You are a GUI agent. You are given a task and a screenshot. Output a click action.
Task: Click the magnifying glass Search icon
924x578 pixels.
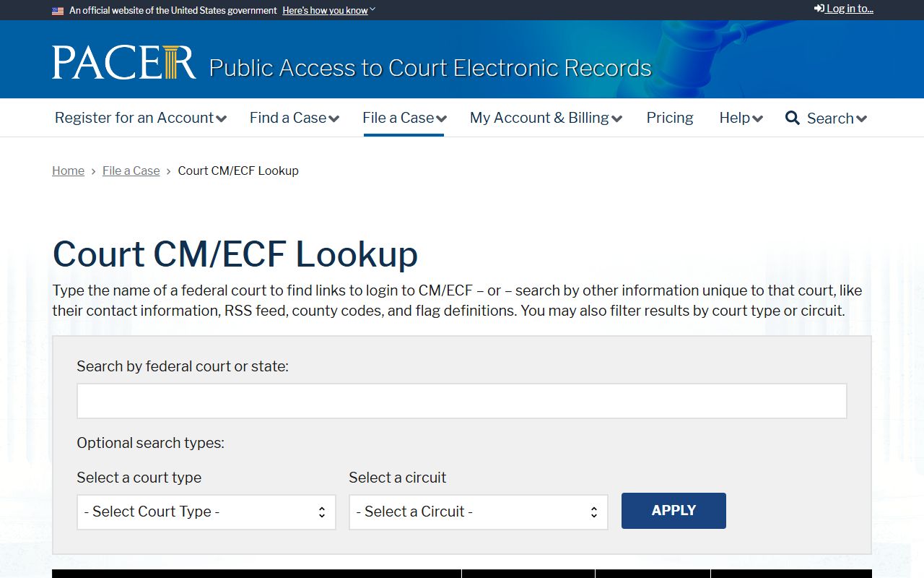point(793,118)
